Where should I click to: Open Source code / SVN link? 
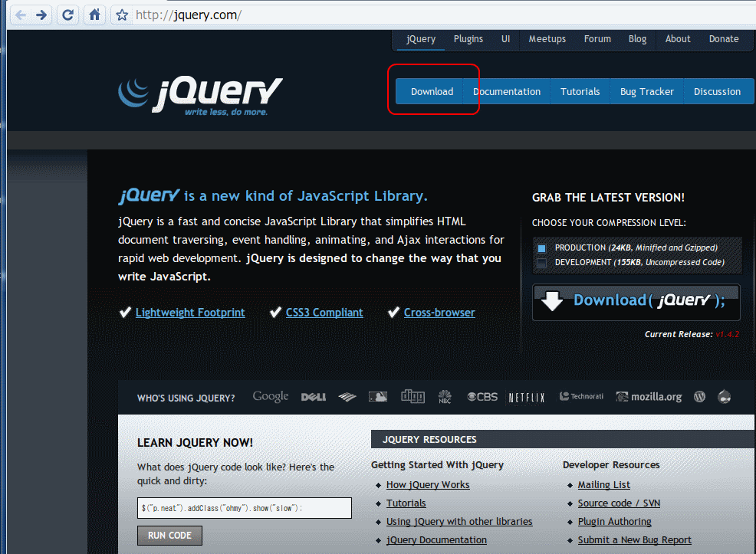pos(619,503)
